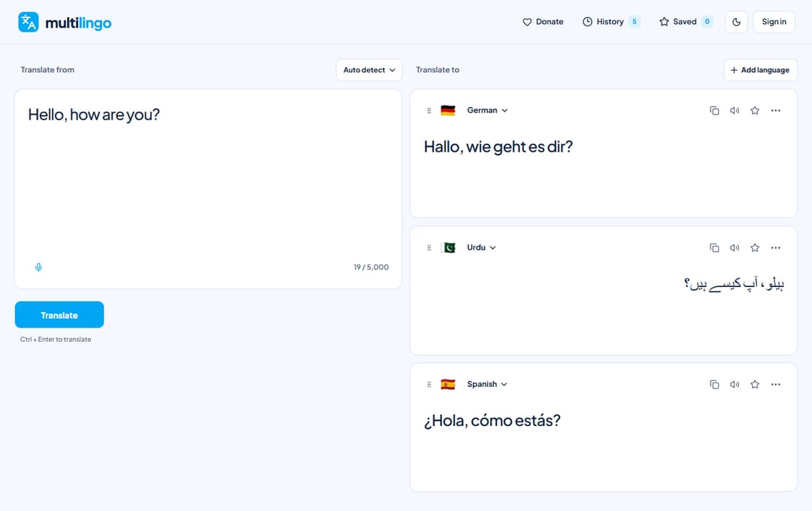Click the Spain flag icon
812x511 pixels.
448,384
